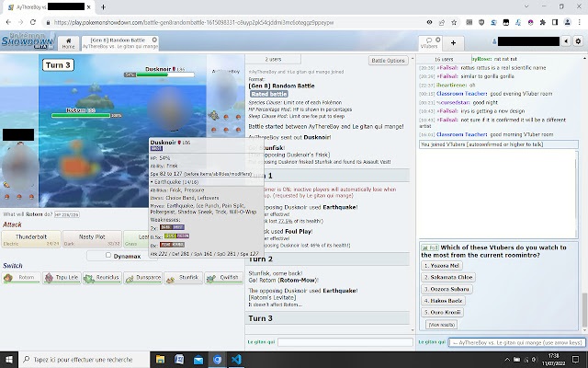Image resolution: width=588 pixels, height=368 pixels.
Task: Show hidden system tray icons chevron
Action: point(507,360)
